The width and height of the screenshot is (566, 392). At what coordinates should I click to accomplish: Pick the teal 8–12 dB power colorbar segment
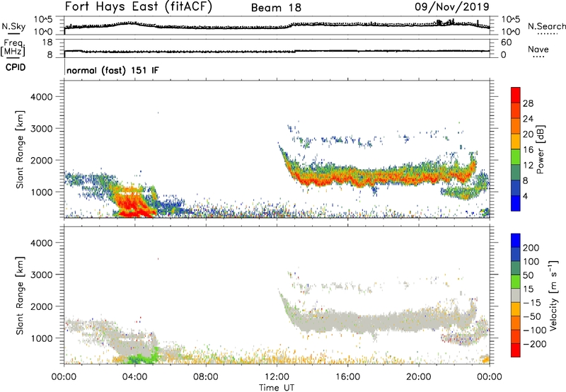[516, 173]
